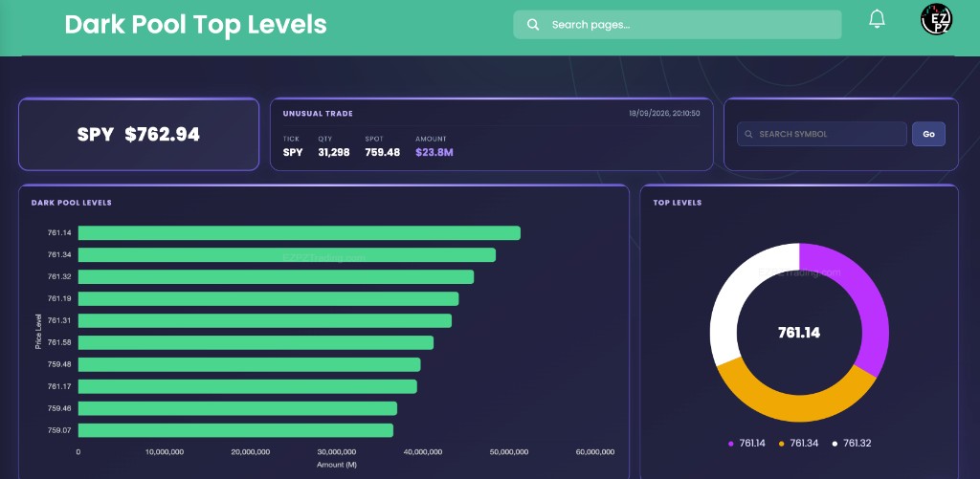980x479 pixels.
Task: Click the 50,000,000 x-axis label
Action: pyautogui.click(x=508, y=452)
